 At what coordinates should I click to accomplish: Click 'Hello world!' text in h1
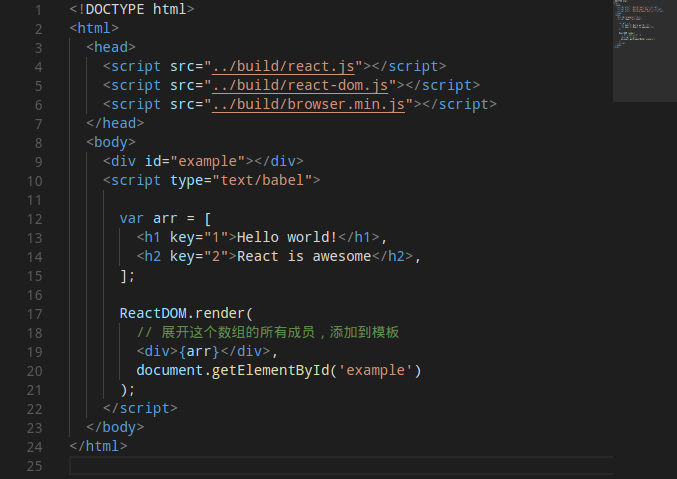(287, 237)
